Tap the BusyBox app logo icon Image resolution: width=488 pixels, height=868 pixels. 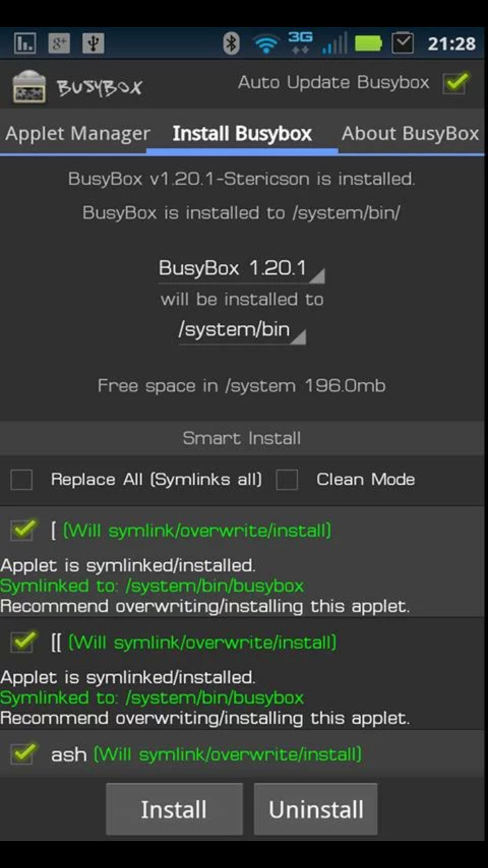29,87
